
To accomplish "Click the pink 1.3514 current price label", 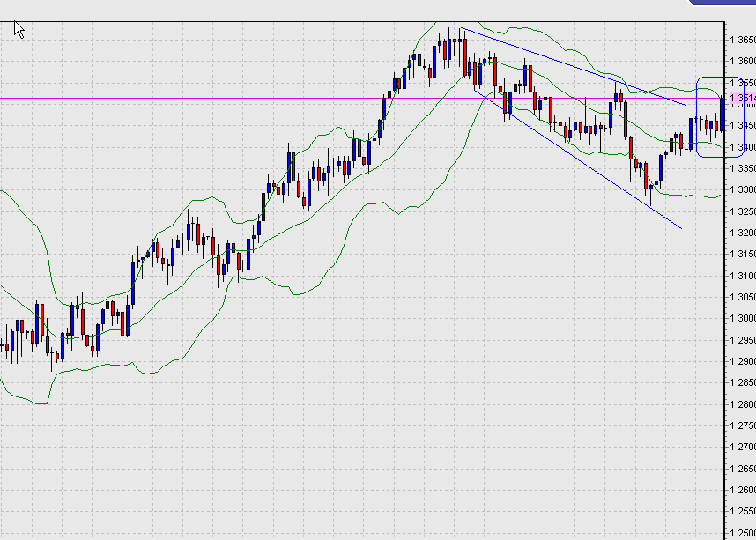I will (x=743, y=98).
